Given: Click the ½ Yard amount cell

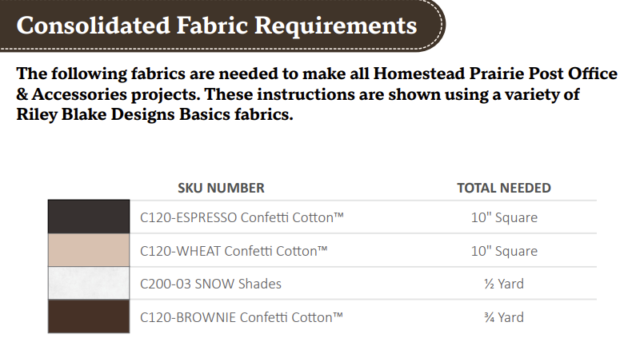Looking at the screenshot, I should click(504, 284).
